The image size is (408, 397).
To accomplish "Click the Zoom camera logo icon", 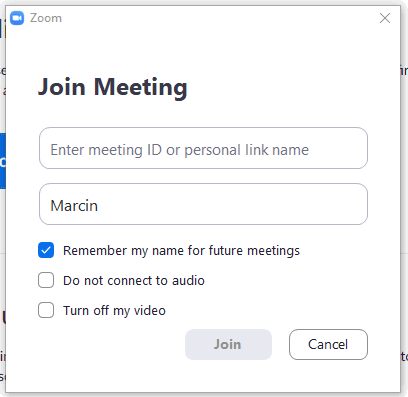I will click(17, 18).
